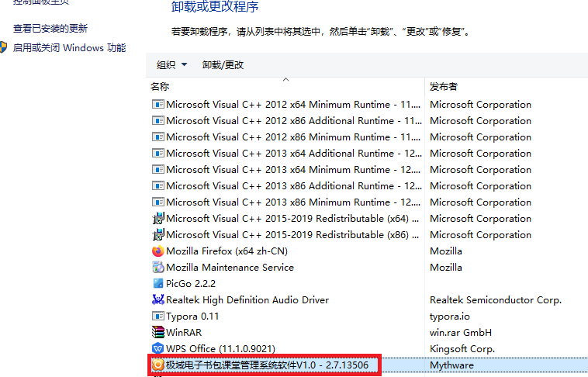This screenshot has width=588, height=377.
Task: Open the 组织 dropdown menu
Action: tap(171, 65)
